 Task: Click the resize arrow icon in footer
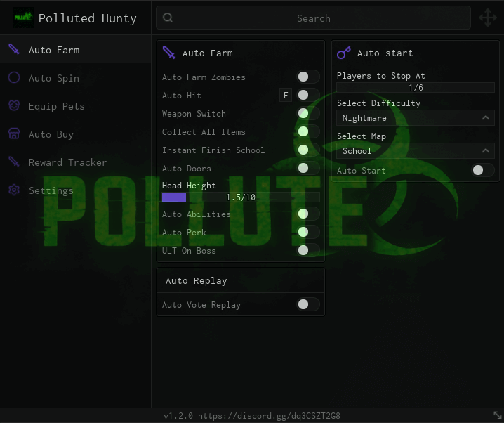[x=497, y=415]
